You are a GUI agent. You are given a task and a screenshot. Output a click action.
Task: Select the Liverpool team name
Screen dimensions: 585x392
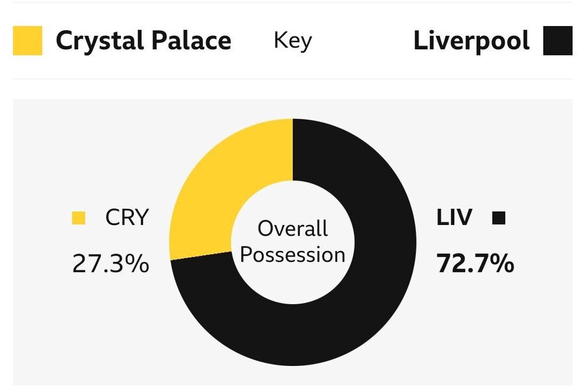(x=472, y=41)
